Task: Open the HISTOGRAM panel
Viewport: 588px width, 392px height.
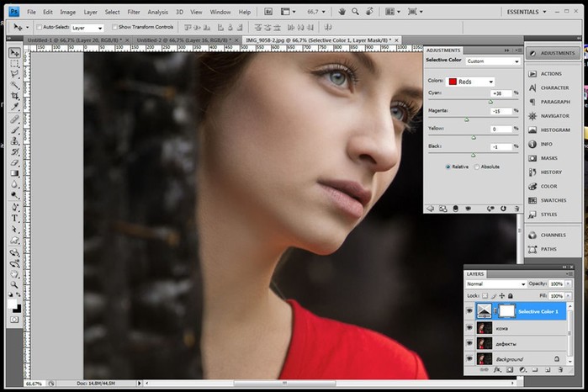Action: 554,130
